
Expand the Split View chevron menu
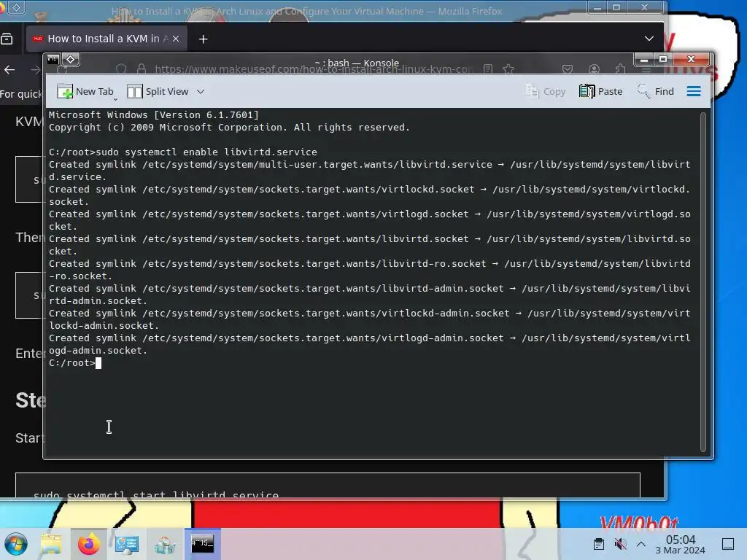coord(201,91)
